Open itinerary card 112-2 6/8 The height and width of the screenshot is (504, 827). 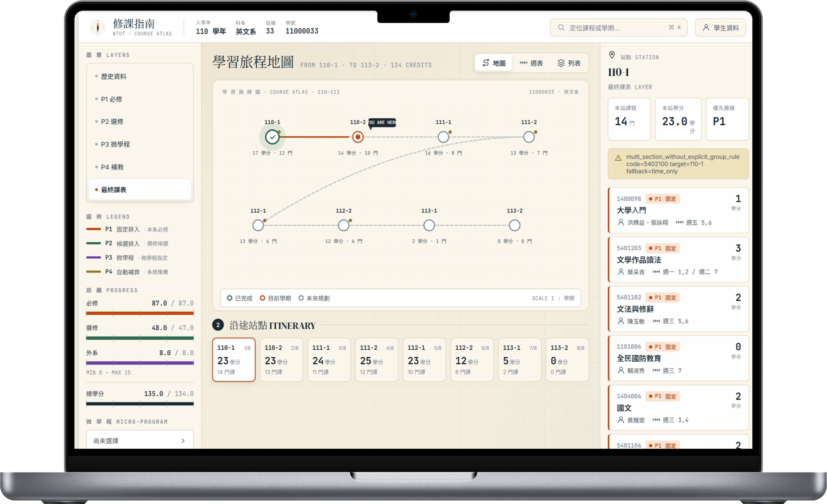click(472, 360)
